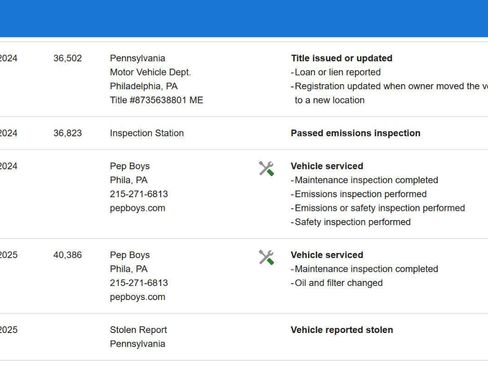Open pepboys.com link in 2025 service entry
This screenshot has height=366, width=488.
[137, 297]
